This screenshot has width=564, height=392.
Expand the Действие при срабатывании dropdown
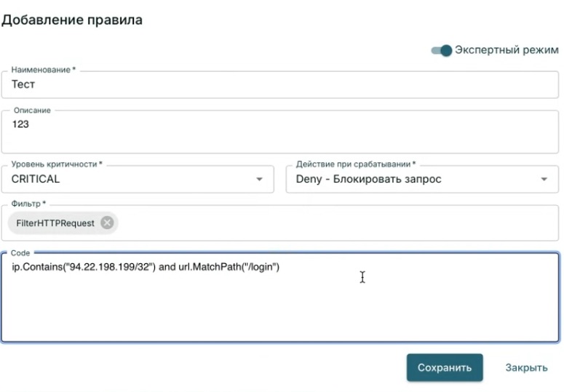point(415,179)
